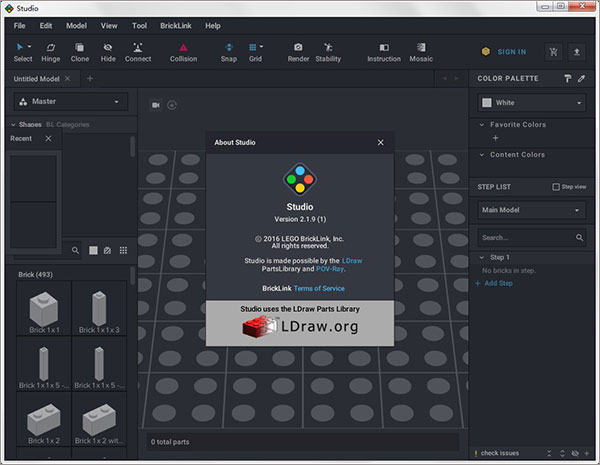Select the Brick 1 x 1 thumbnail
600x465 pixels.
pos(44,309)
